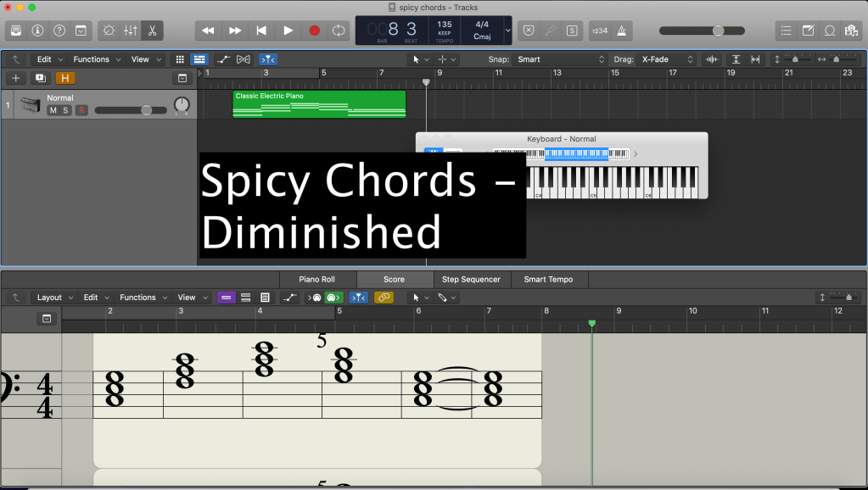Screen dimensions: 868x490
Task: Switch to the Piano Roll tab
Action: [x=316, y=279]
